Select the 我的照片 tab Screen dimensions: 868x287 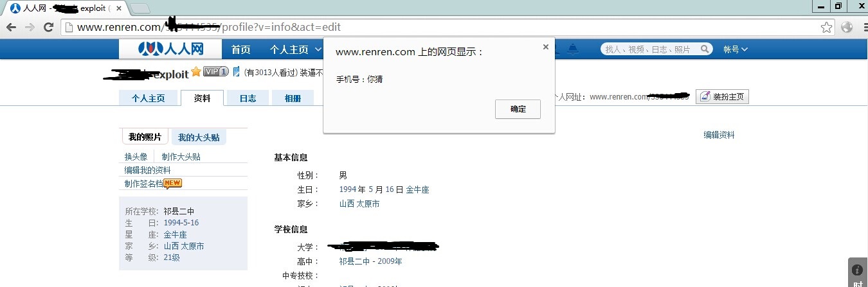click(x=145, y=137)
